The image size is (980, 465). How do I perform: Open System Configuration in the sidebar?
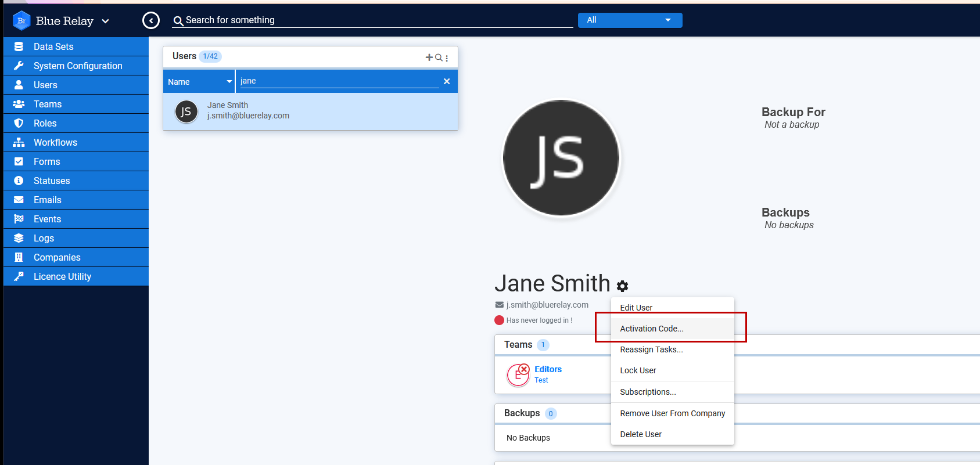point(76,66)
